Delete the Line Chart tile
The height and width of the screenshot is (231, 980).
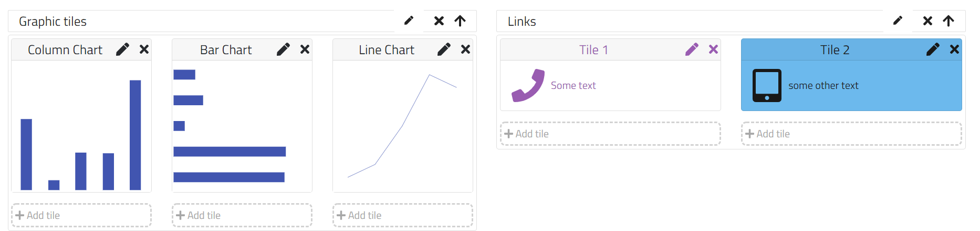(465, 49)
